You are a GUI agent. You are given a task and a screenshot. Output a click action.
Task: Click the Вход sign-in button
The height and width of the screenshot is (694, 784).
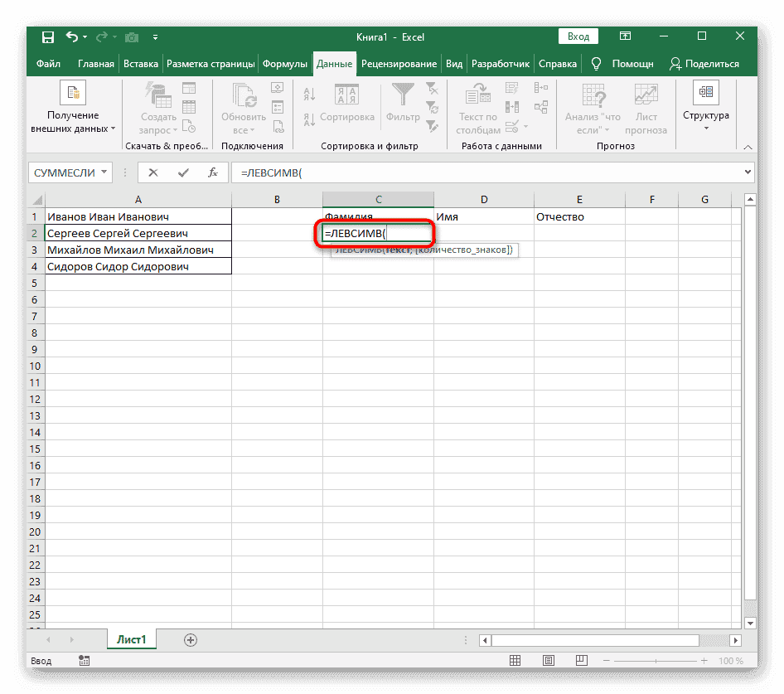click(578, 36)
